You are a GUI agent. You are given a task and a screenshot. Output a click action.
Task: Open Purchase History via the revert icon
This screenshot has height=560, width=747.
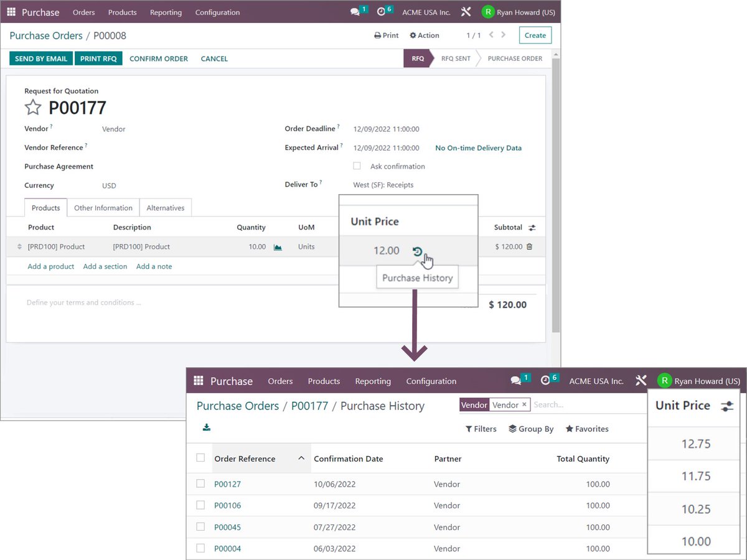[x=417, y=251]
